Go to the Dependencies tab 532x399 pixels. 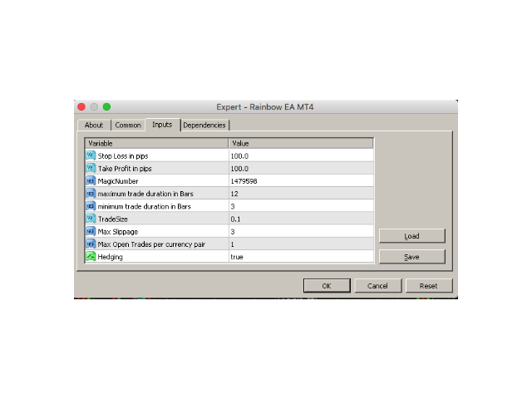click(x=204, y=126)
